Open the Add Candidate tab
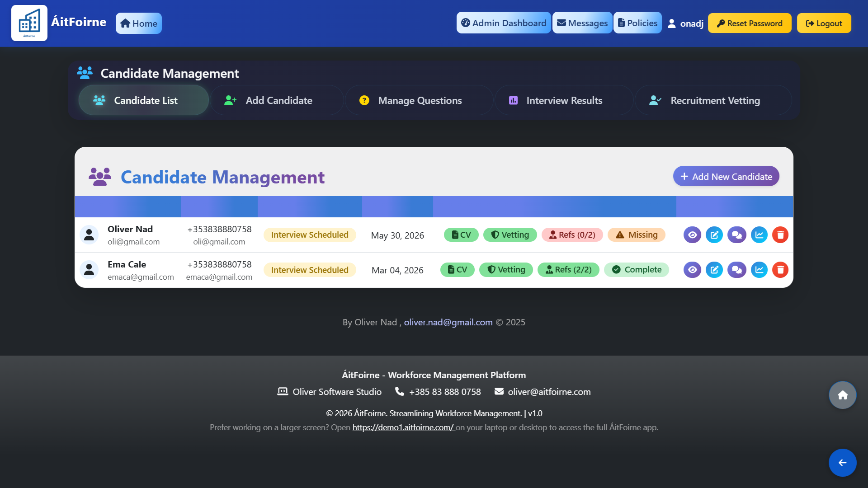Screen dimensions: 868x488 pyautogui.click(x=277, y=100)
